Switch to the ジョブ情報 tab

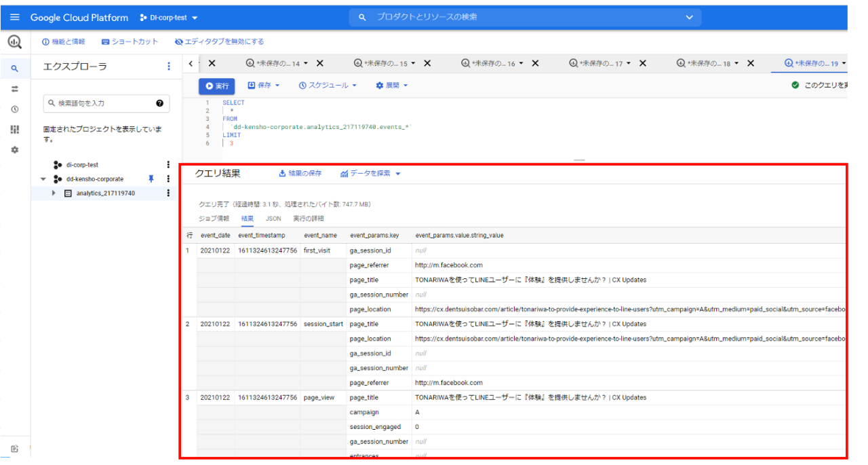[214, 219]
